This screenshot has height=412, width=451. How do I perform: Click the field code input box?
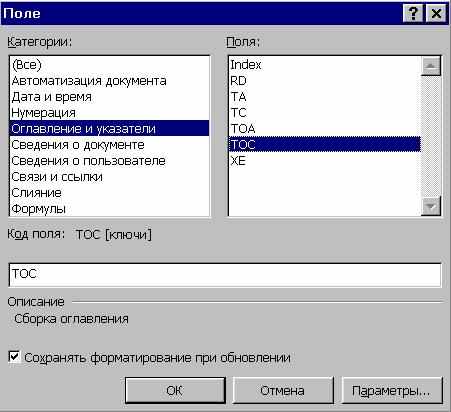click(x=225, y=275)
